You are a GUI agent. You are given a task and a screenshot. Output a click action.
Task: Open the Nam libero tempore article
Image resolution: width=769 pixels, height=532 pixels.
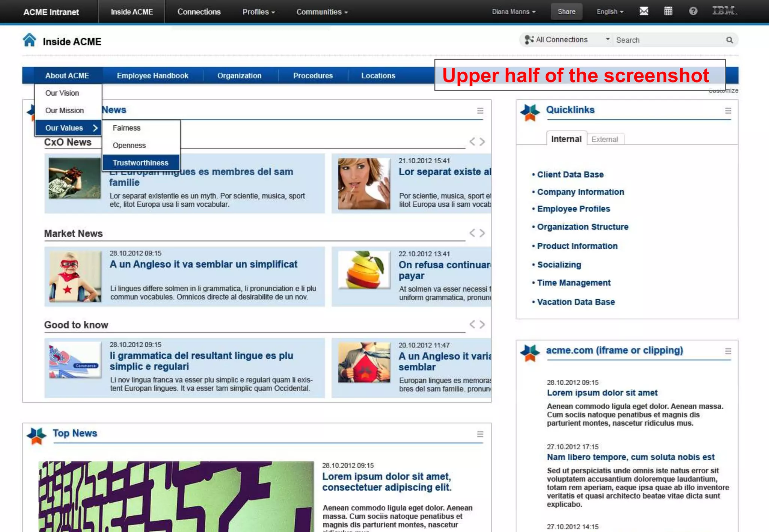pyautogui.click(x=630, y=457)
